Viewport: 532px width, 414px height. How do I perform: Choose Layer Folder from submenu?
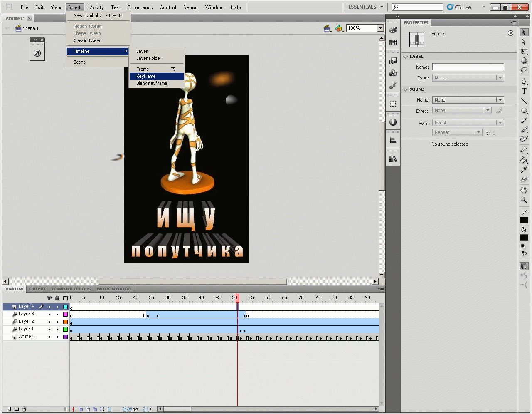[x=157, y=58]
